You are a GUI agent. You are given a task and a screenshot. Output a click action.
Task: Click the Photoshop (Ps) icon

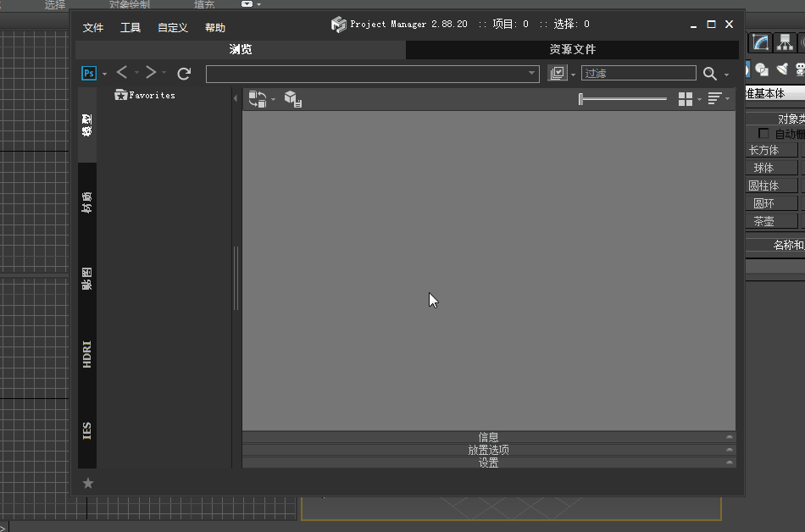pyautogui.click(x=88, y=74)
